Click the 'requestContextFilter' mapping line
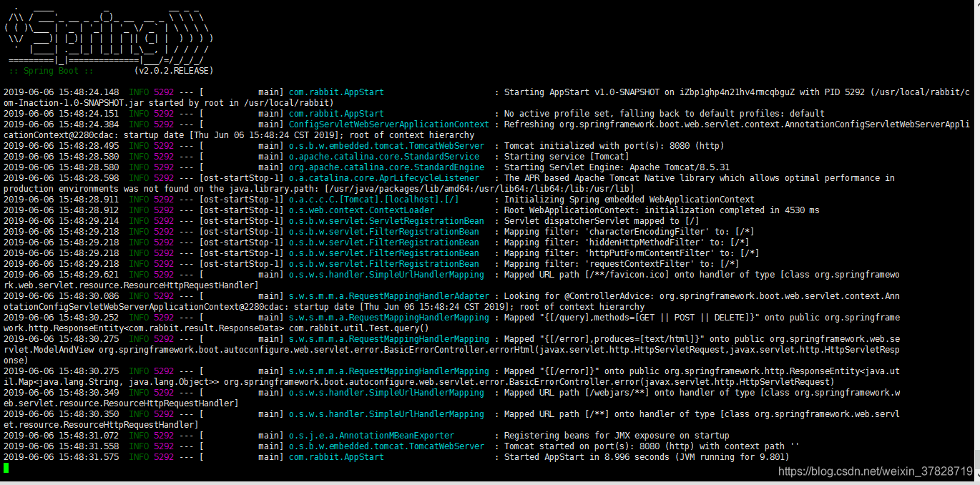Viewport: 980px width, 485px height. point(622,264)
